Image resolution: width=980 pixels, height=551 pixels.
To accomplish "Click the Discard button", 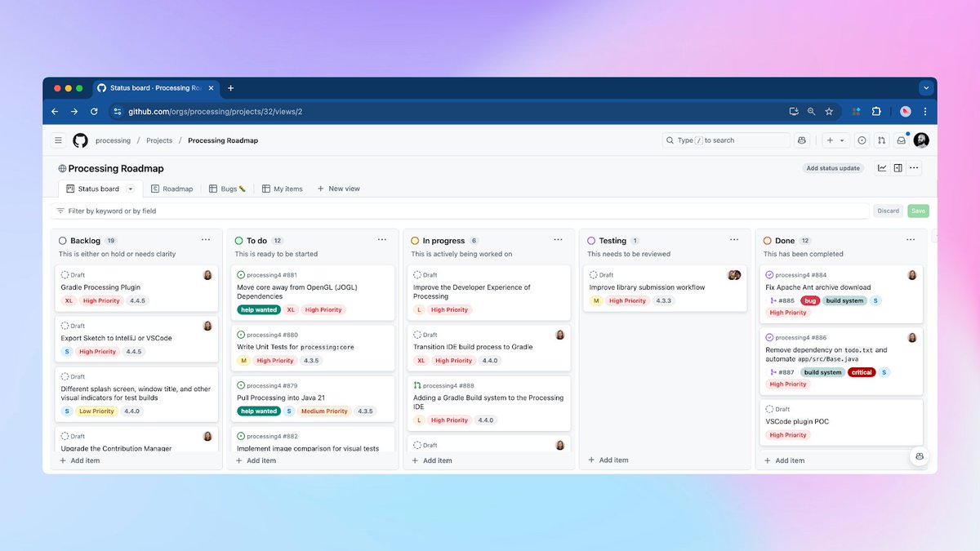I will pyautogui.click(x=888, y=211).
